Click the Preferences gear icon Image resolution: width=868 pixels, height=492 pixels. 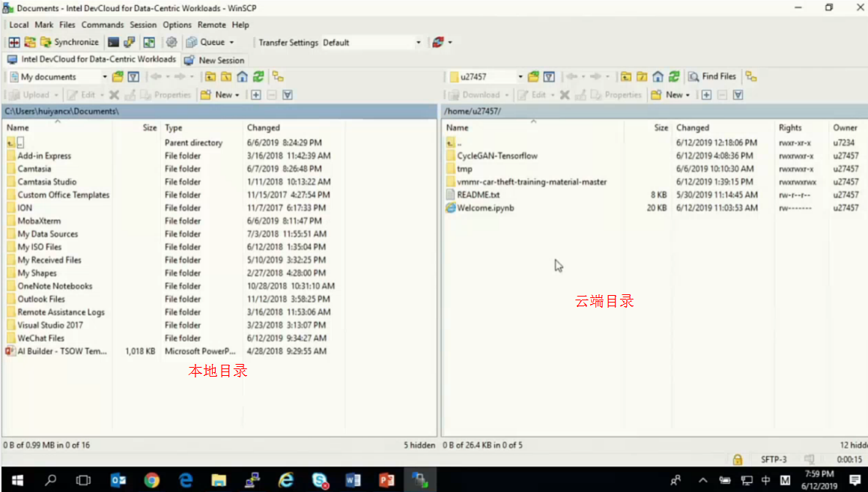point(172,43)
